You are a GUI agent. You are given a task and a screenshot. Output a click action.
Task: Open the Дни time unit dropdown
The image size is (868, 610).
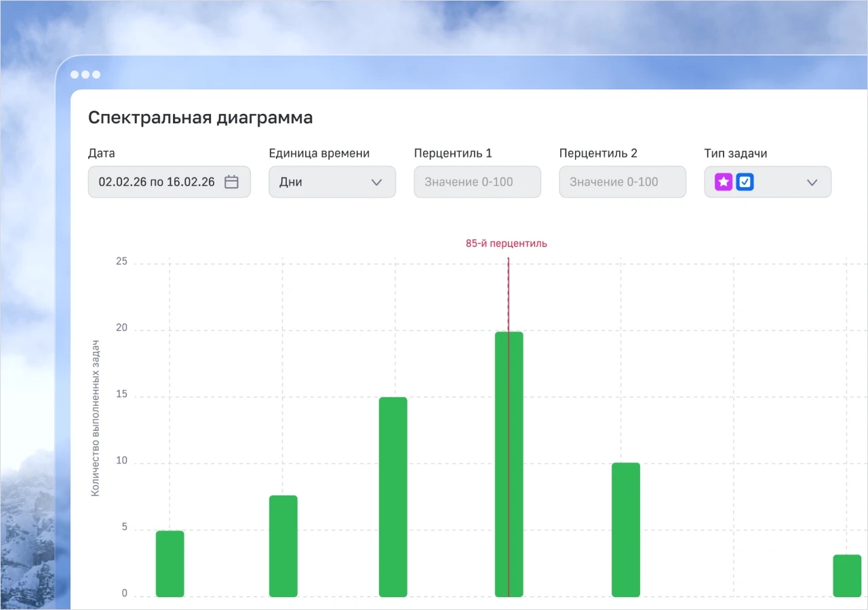(332, 182)
